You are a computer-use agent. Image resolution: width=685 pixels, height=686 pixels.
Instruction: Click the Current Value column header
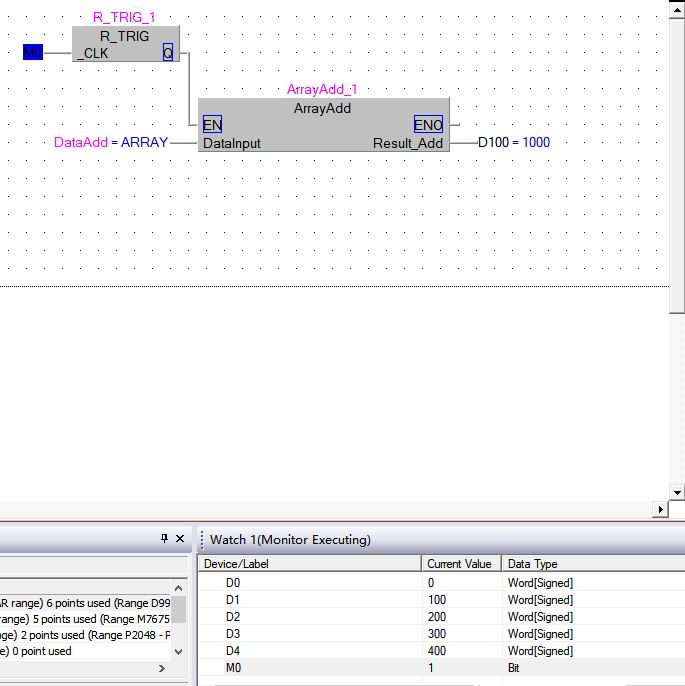pos(459,564)
